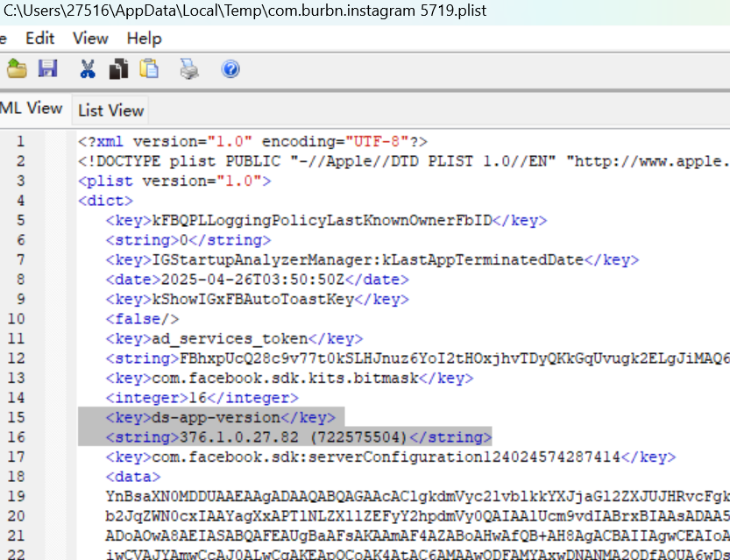Image resolution: width=730 pixels, height=560 pixels.
Task: Click the base64 line starting YnBsaXN0MDDU
Action: point(418,497)
